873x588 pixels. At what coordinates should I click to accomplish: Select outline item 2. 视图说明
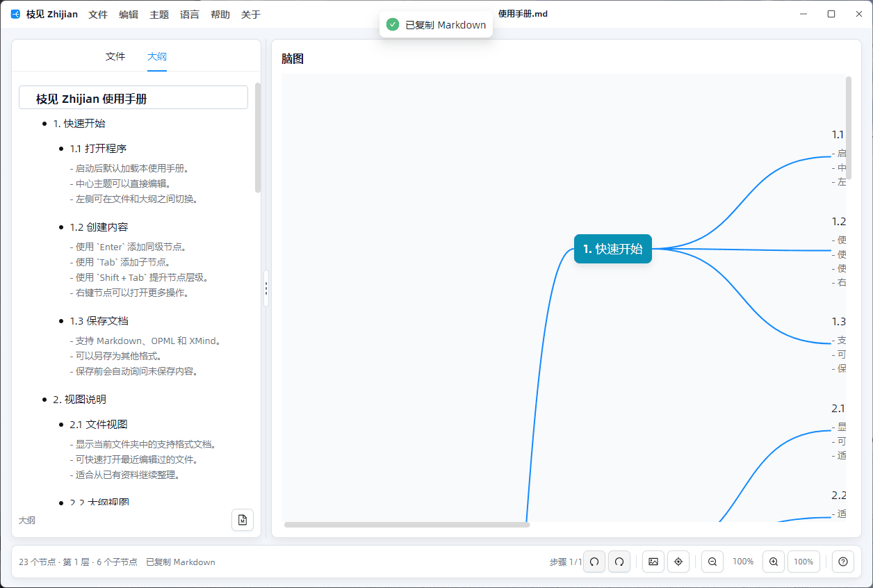pyautogui.click(x=79, y=400)
